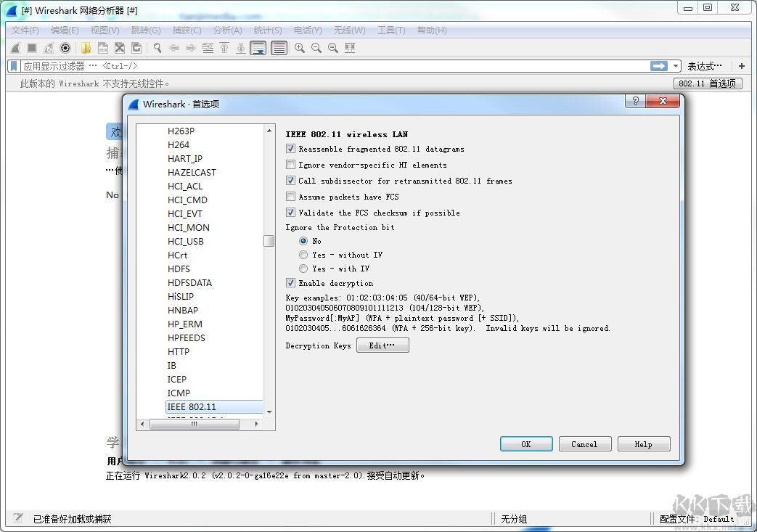
Task: Click the zoom in toolbar icon
Action: point(300,48)
